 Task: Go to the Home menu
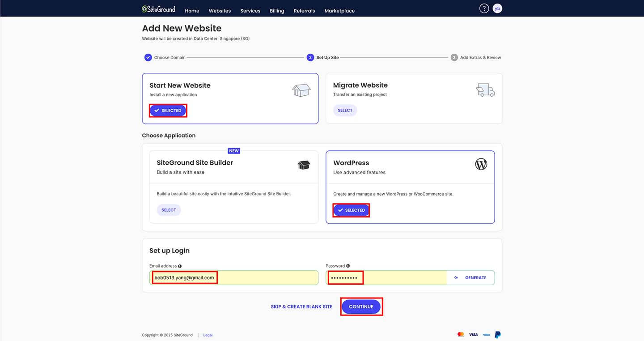[192, 11]
